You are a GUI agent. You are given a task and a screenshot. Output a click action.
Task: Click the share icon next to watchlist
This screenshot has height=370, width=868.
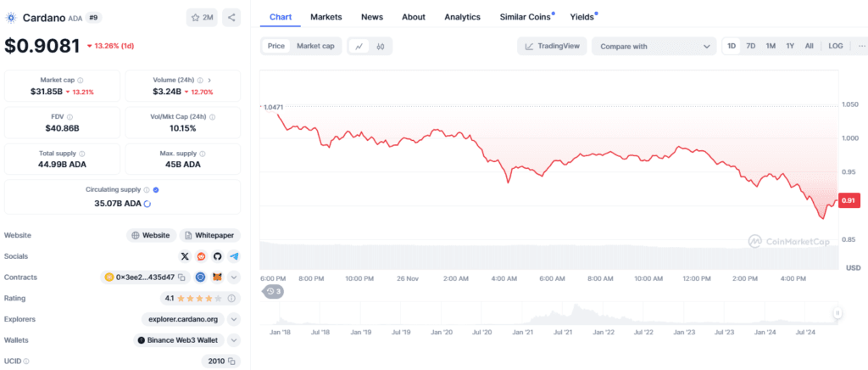231,18
